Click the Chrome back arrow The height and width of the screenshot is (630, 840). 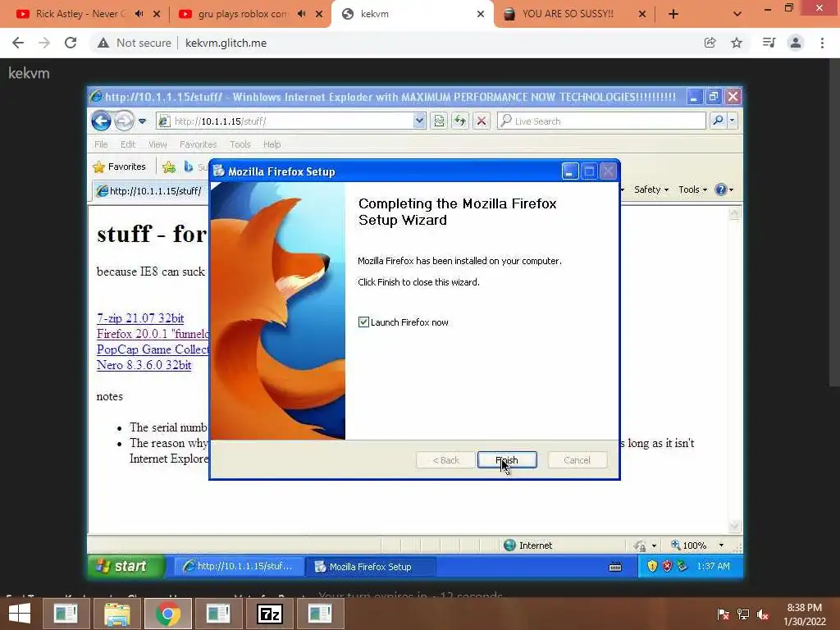click(x=18, y=43)
